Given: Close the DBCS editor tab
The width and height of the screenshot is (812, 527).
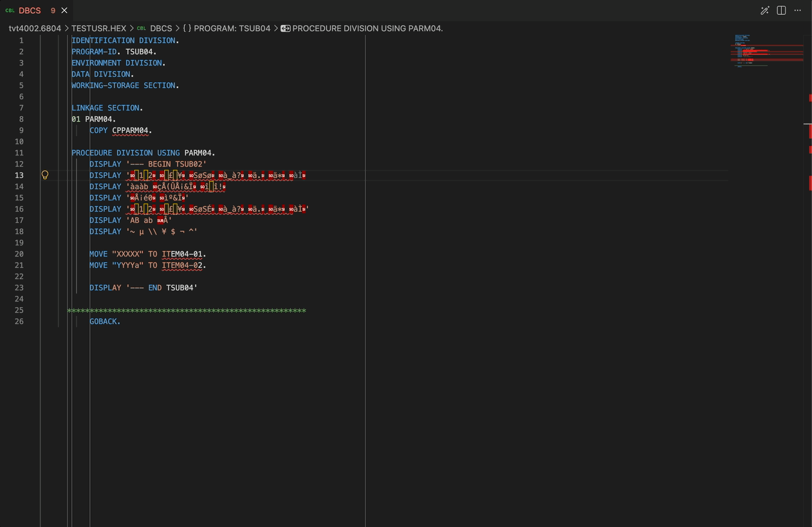Looking at the screenshot, I should click(64, 11).
